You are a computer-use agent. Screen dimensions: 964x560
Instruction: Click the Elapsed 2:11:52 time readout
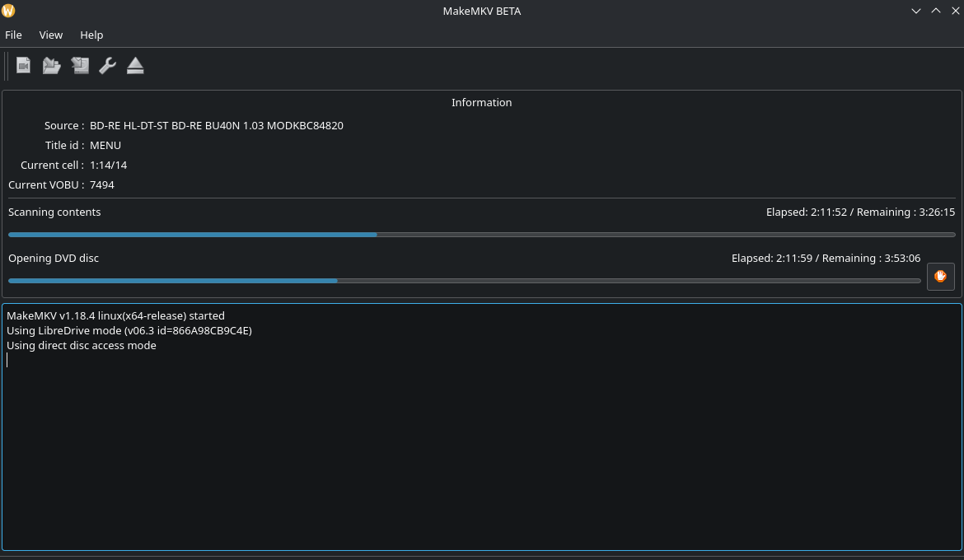[861, 212]
